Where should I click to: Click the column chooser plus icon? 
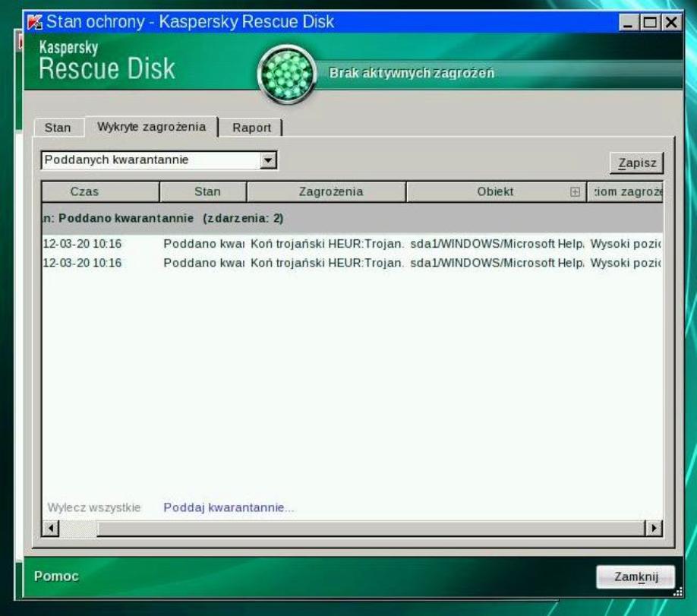(575, 191)
